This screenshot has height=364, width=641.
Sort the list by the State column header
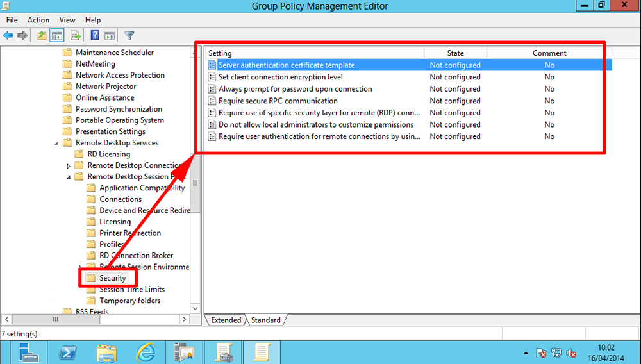click(x=455, y=53)
